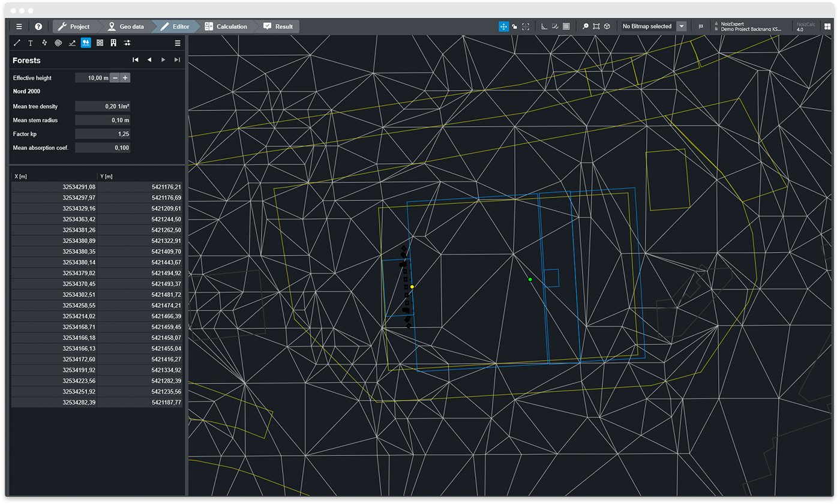Select the contour lines tool
The height and width of the screenshot is (504, 840).
58,43
